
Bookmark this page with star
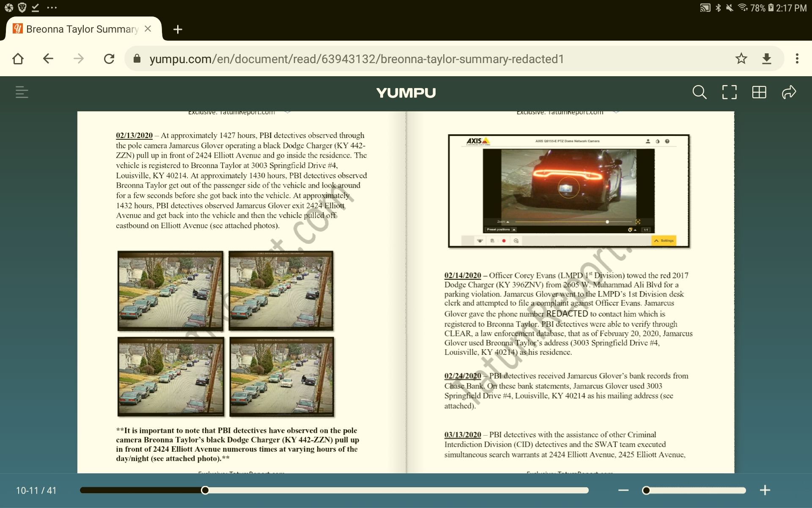click(x=741, y=58)
